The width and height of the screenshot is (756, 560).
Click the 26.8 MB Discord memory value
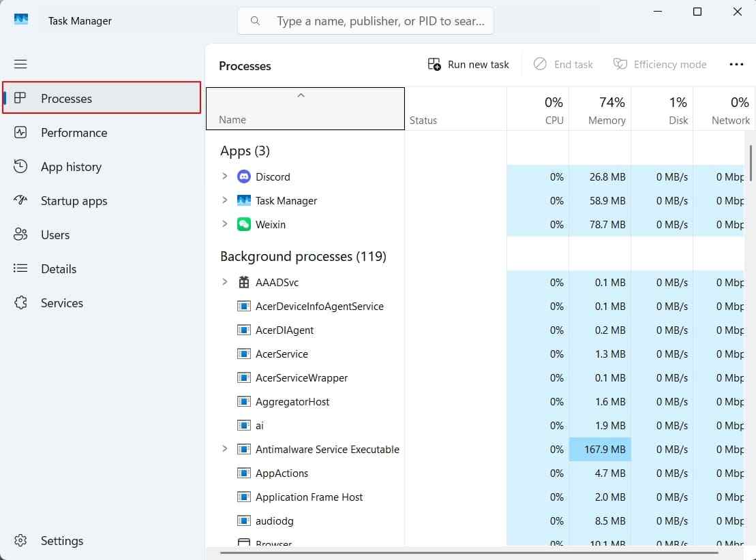pos(607,177)
